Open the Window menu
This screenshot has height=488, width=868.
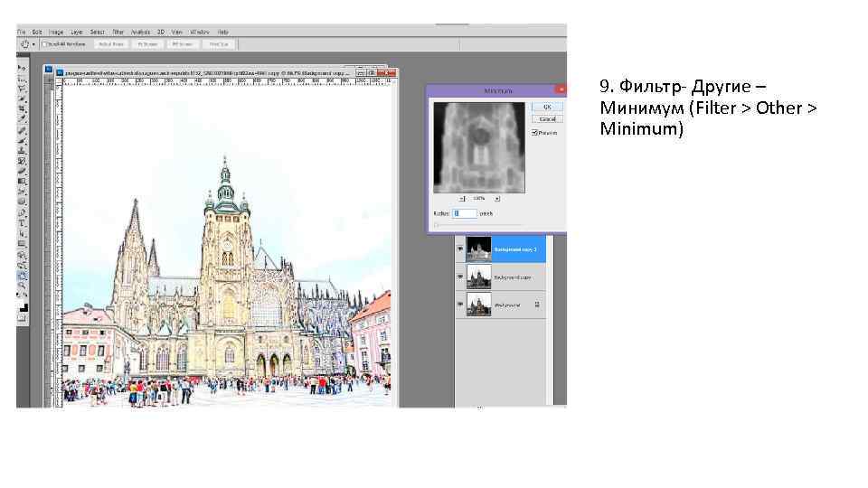199,33
